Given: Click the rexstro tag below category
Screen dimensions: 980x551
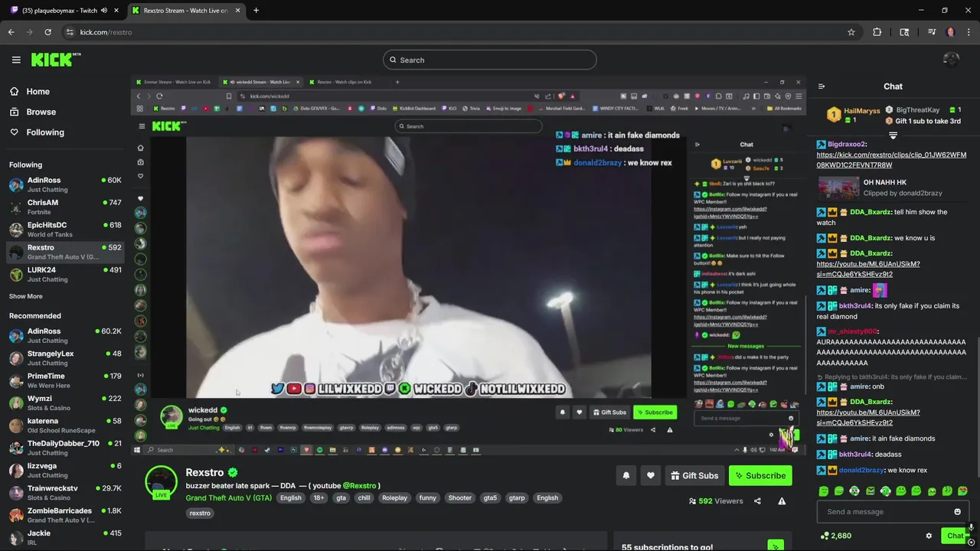Looking at the screenshot, I should pyautogui.click(x=200, y=513).
